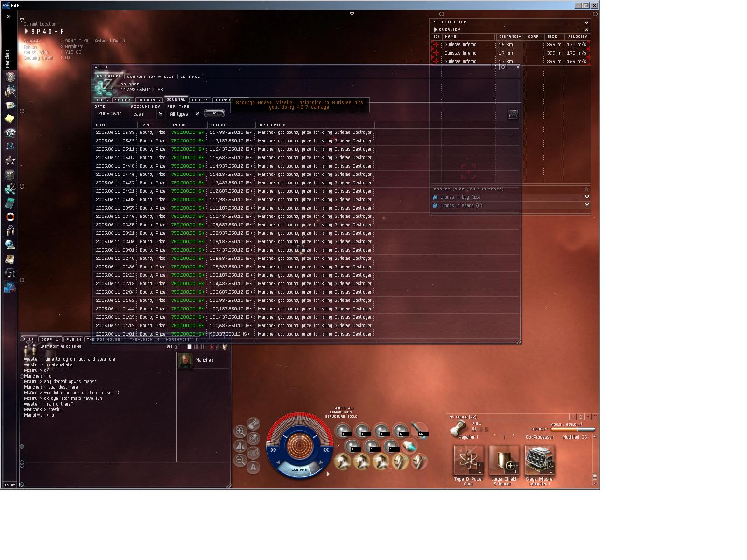Click the autopilot A button on the HUD
Image resolution: width=747 pixels, height=560 pixels.
point(253,467)
